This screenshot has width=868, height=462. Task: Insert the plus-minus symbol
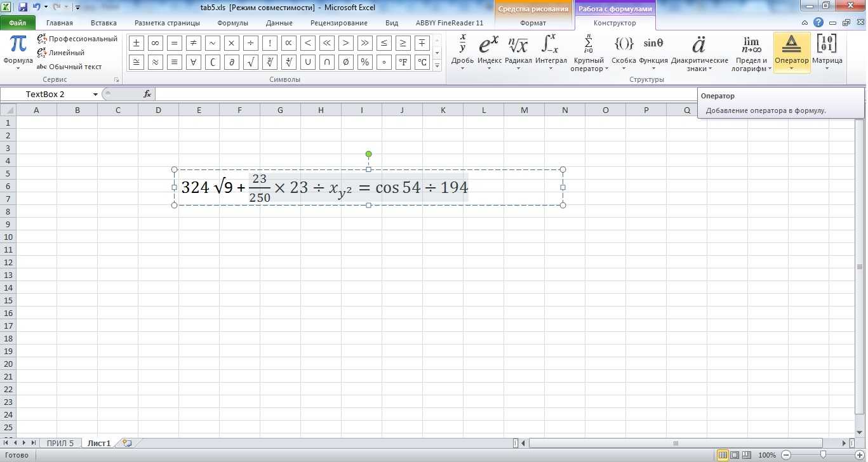[136, 43]
